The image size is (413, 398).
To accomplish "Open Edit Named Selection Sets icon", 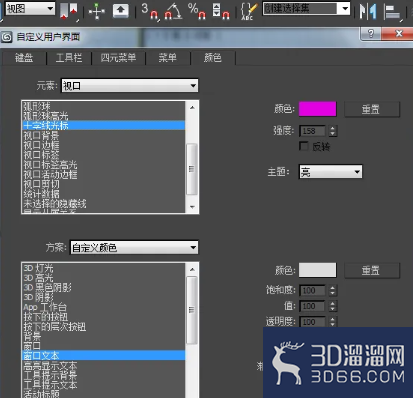I will tap(249, 11).
